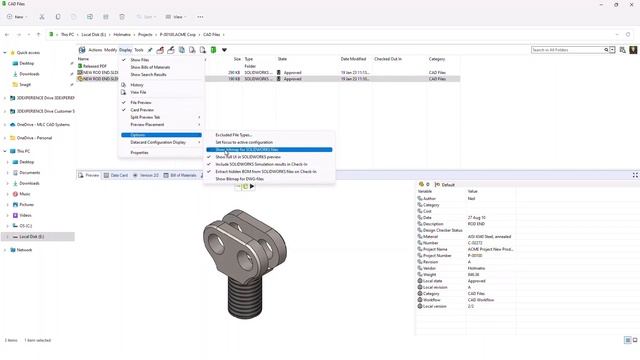Click the View File icon in menu
This screenshot has height=360, width=640.
(x=123, y=92)
